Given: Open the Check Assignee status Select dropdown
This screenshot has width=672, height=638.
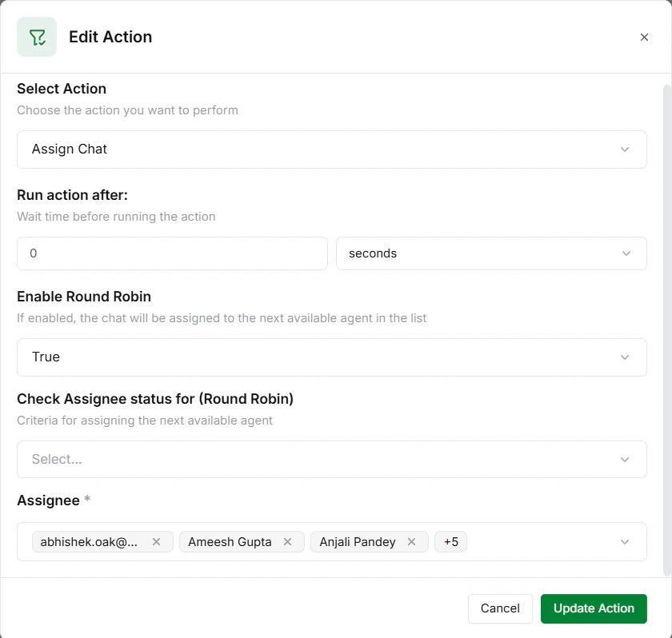Looking at the screenshot, I should [x=332, y=459].
